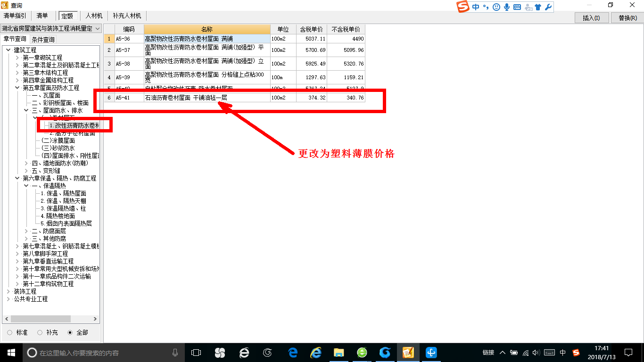Select the 5.烟囱内表面隔热层 tree item

coord(66,223)
